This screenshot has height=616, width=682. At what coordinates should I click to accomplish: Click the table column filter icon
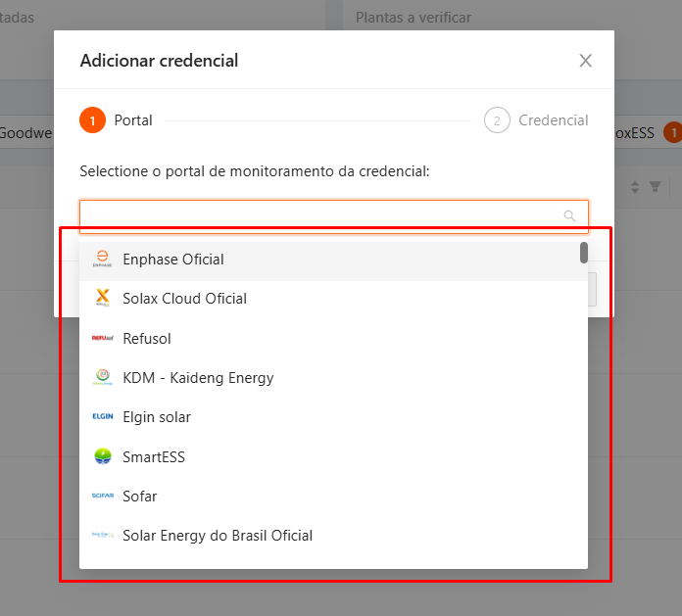[656, 186]
